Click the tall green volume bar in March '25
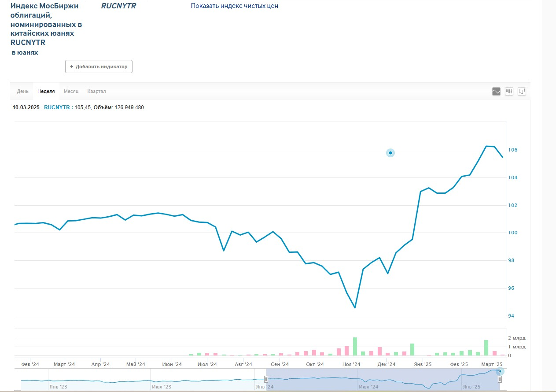 pos(486,348)
